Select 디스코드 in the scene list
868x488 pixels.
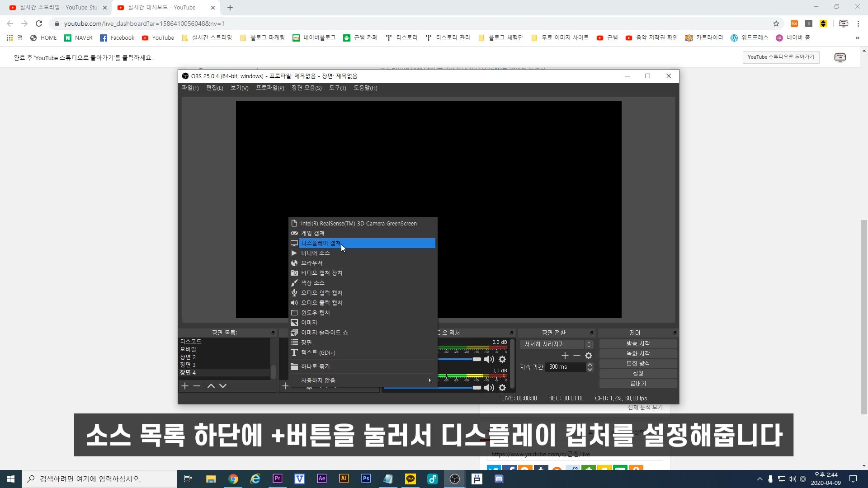(x=191, y=342)
